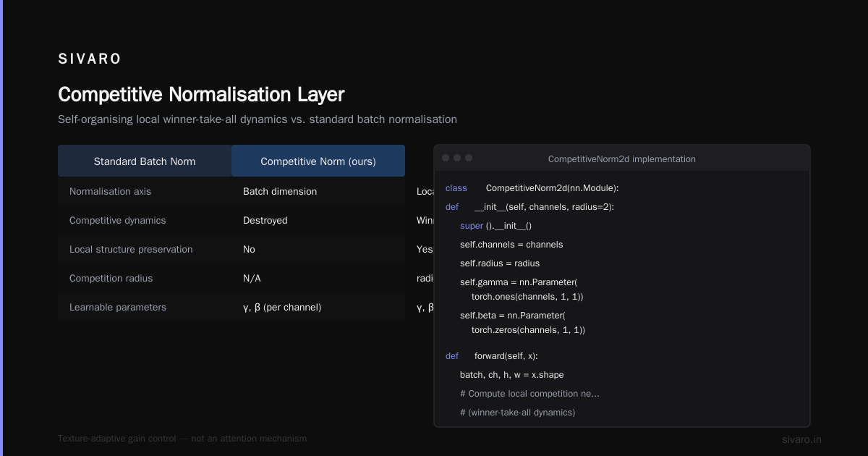Click the 'Normalisation axis' row label
This screenshot has height=456, width=868.
click(110, 192)
